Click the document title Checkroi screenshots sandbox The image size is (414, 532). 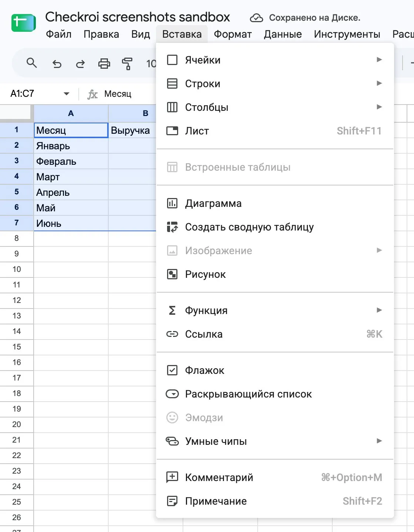click(138, 17)
